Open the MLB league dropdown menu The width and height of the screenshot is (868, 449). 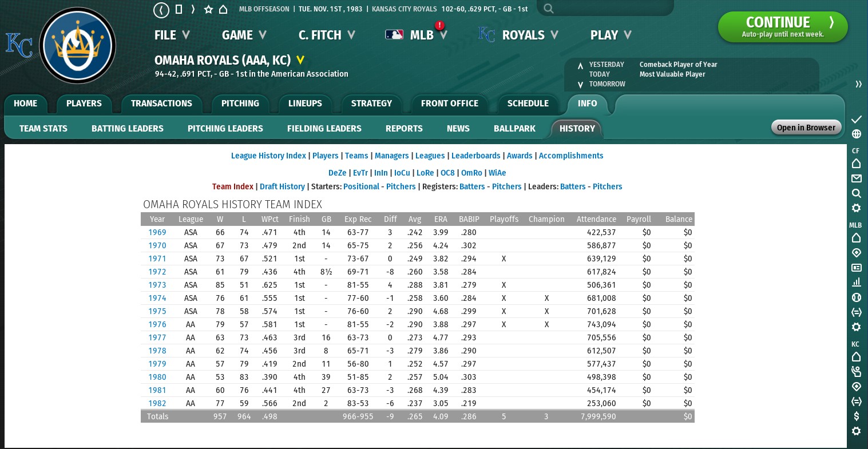pyautogui.click(x=417, y=35)
